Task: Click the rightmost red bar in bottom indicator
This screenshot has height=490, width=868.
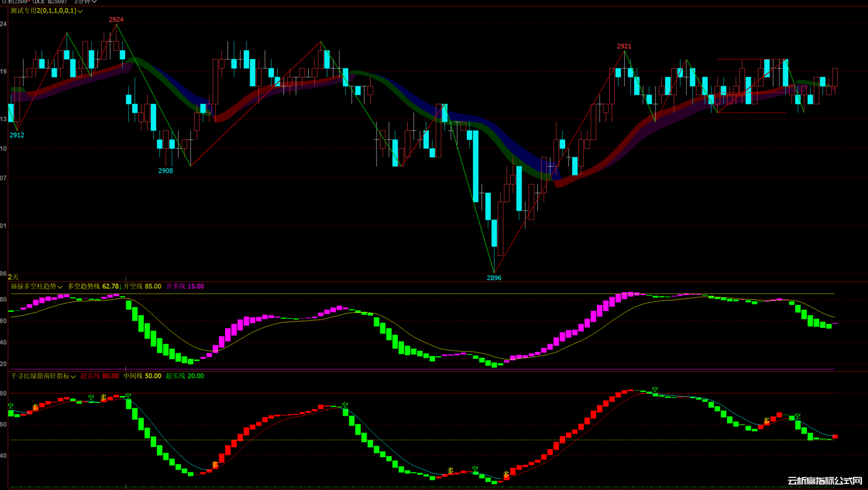Action: tap(835, 436)
